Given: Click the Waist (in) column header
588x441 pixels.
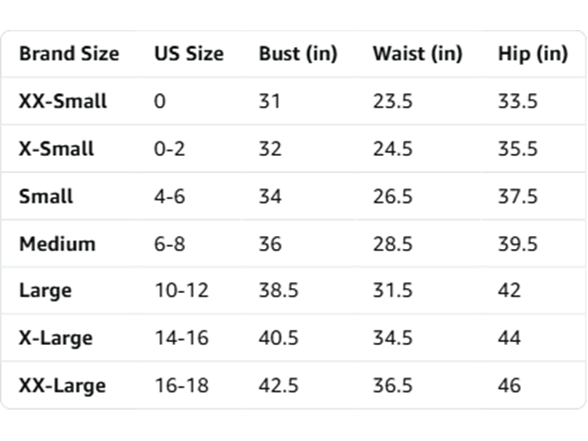Looking at the screenshot, I should click(417, 54).
